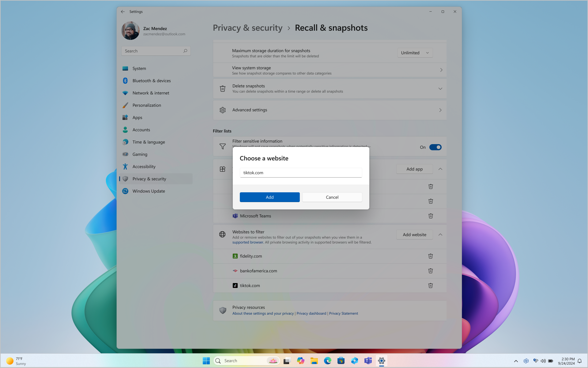
Task: Expand the Delete snapshots section
Action: [x=440, y=88]
